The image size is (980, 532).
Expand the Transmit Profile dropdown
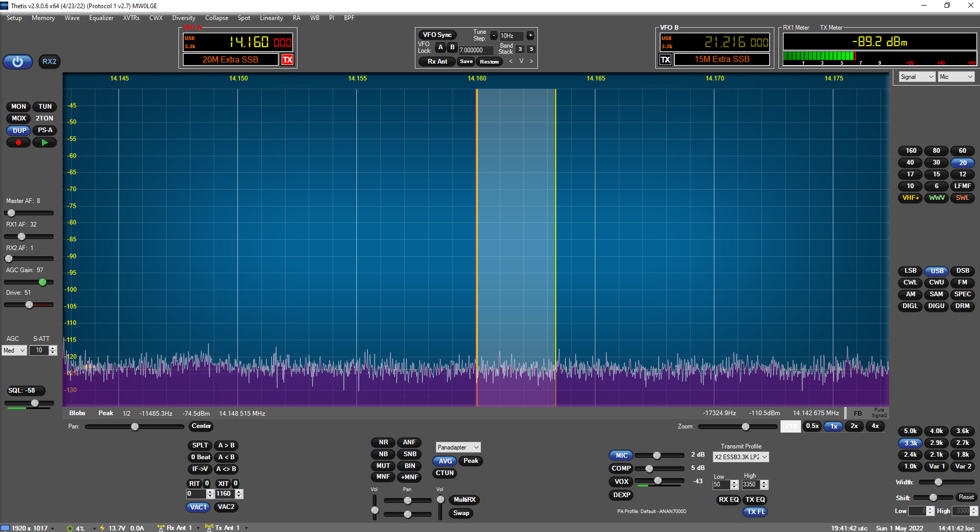(x=741, y=457)
